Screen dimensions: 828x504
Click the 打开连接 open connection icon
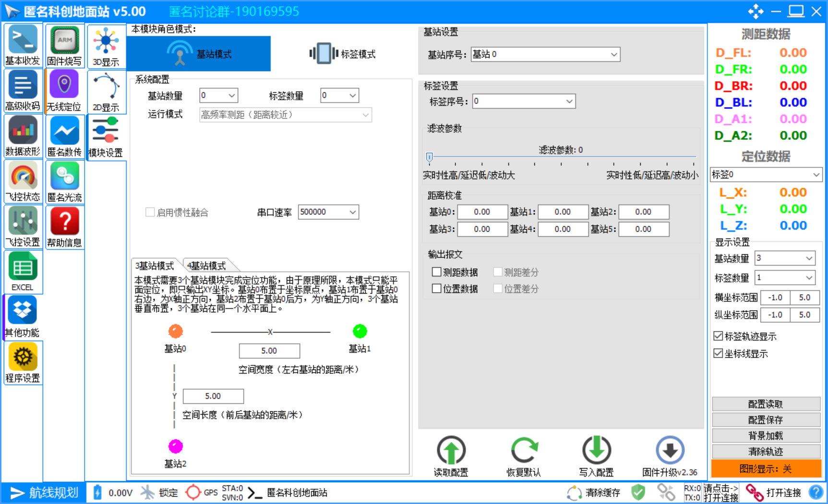773,492
